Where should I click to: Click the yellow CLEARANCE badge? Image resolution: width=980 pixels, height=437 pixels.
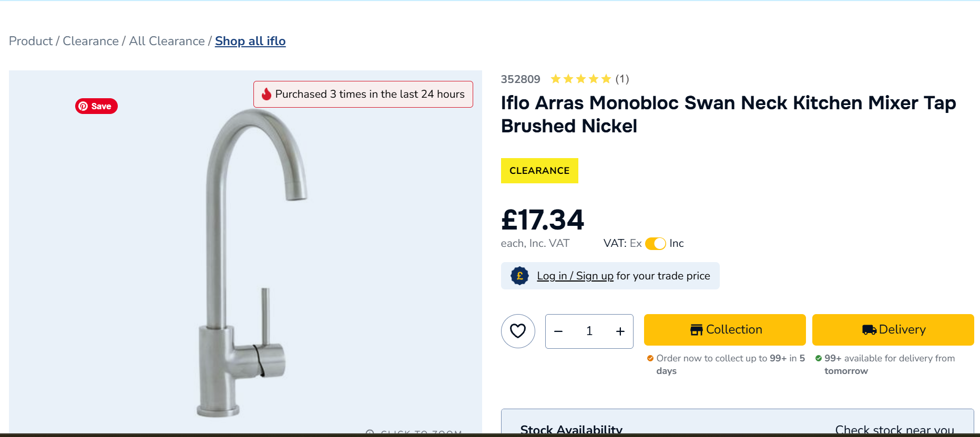(539, 171)
